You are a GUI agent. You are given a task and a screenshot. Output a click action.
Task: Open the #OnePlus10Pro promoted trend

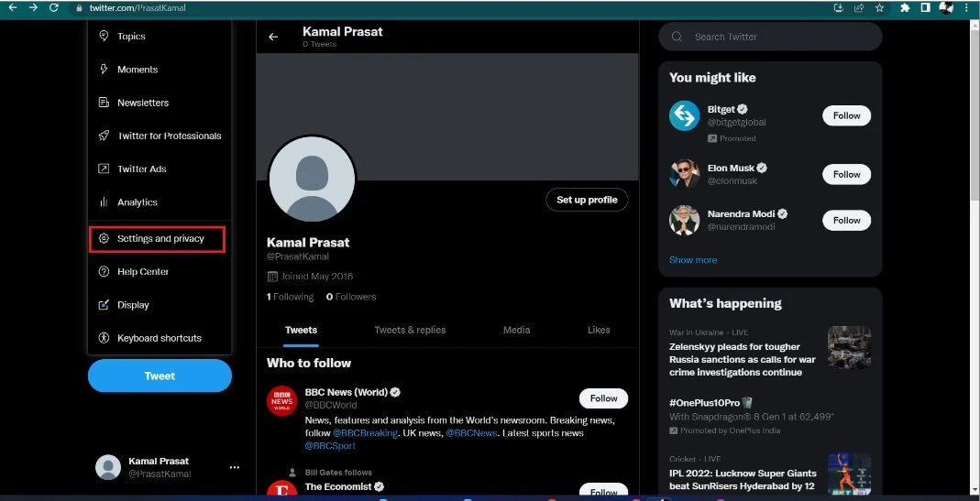pyautogui.click(x=704, y=403)
